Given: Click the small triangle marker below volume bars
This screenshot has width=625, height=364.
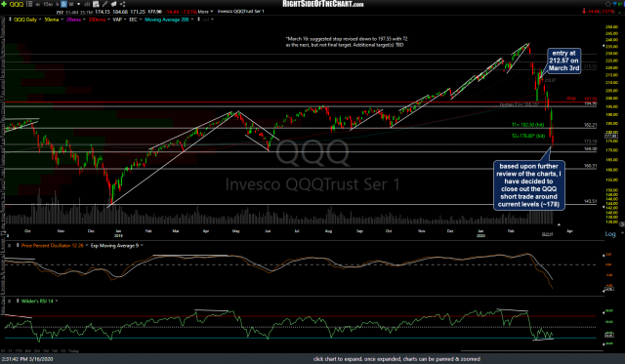Looking at the screenshot, I should pos(559,224).
